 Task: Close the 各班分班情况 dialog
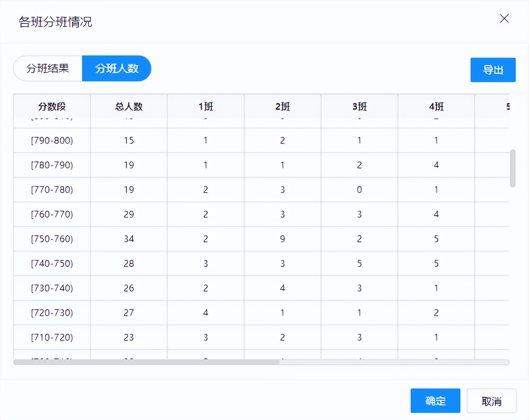[x=504, y=18]
